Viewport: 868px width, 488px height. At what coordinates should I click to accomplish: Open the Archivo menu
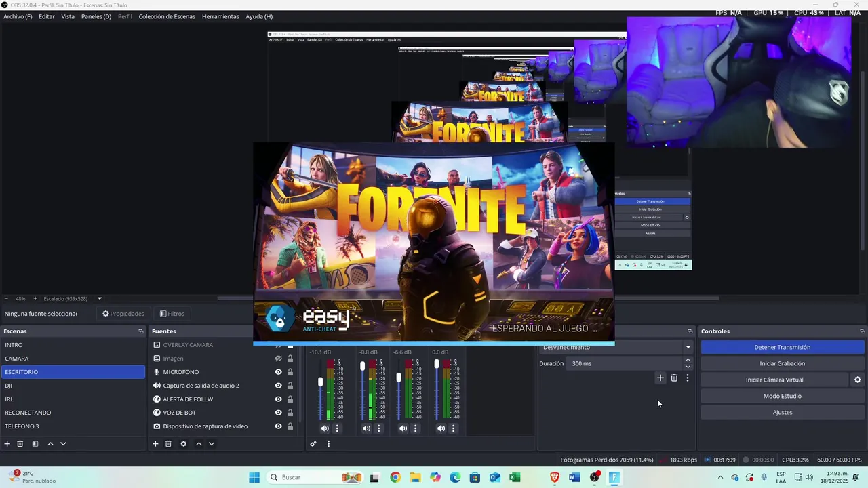18,16
